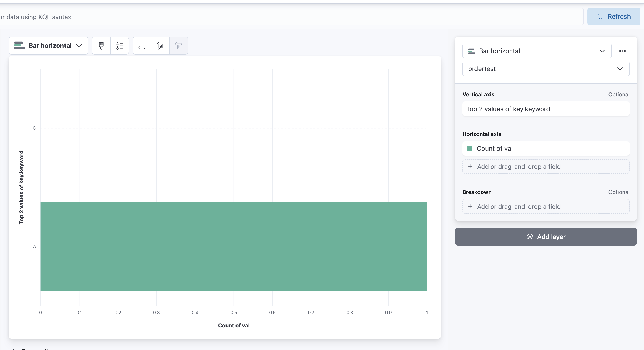Open the legend settings icon

point(120,46)
